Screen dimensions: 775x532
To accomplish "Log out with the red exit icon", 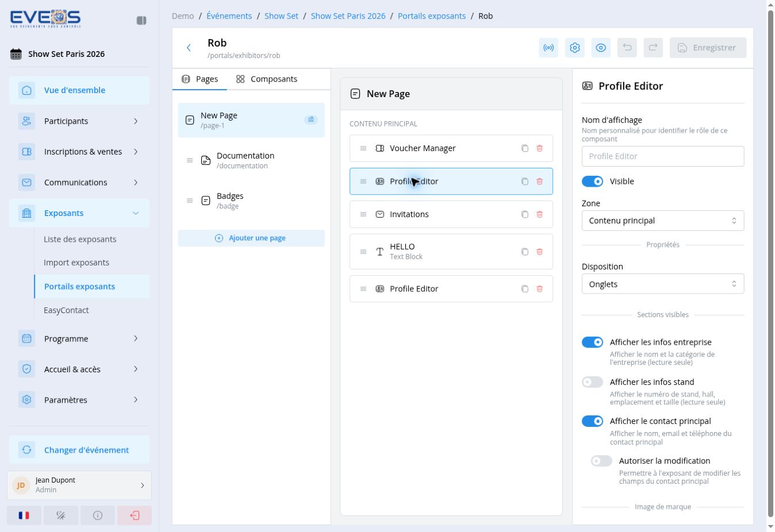I will [135, 515].
